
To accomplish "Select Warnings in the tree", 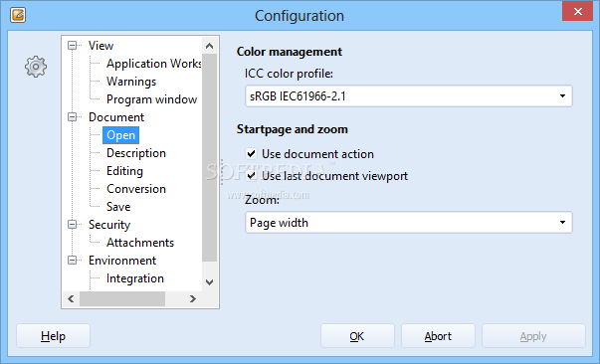I will 131,82.
